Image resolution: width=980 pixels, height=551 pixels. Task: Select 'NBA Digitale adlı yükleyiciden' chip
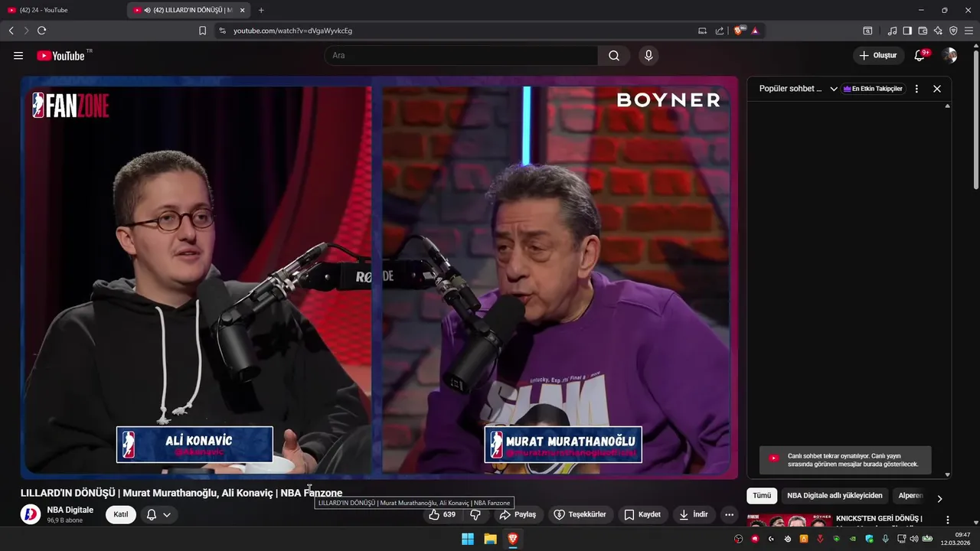pyautogui.click(x=835, y=496)
